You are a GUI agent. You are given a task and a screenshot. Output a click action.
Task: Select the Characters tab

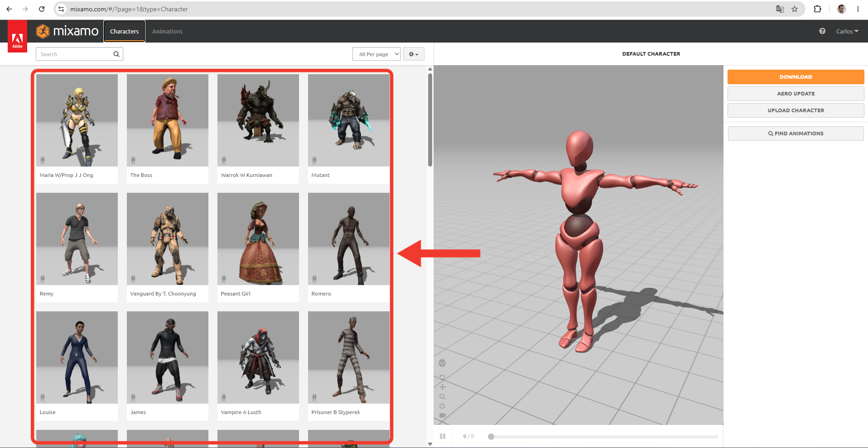[x=124, y=31]
